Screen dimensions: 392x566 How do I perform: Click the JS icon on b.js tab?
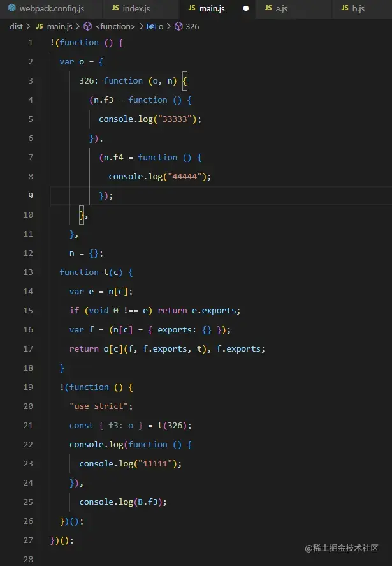[x=345, y=8]
